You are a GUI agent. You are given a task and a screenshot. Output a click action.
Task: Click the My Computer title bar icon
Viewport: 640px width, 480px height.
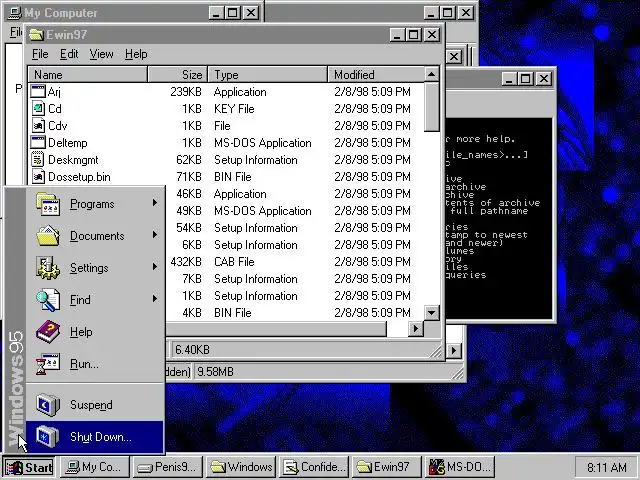point(15,13)
